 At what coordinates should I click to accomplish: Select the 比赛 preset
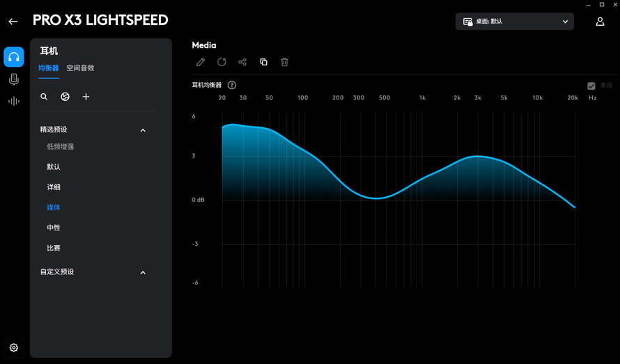[x=54, y=248]
